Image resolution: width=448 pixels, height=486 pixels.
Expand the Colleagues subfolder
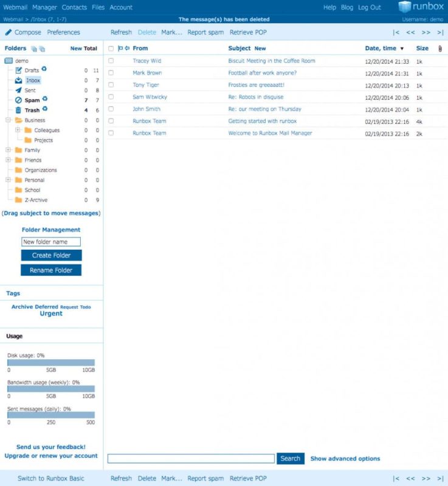[18, 130]
